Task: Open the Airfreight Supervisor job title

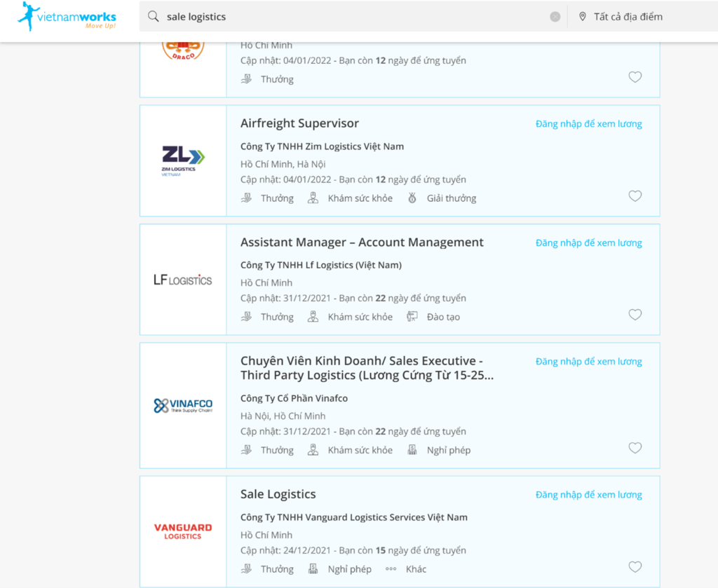Action: pyautogui.click(x=299, y=123)
